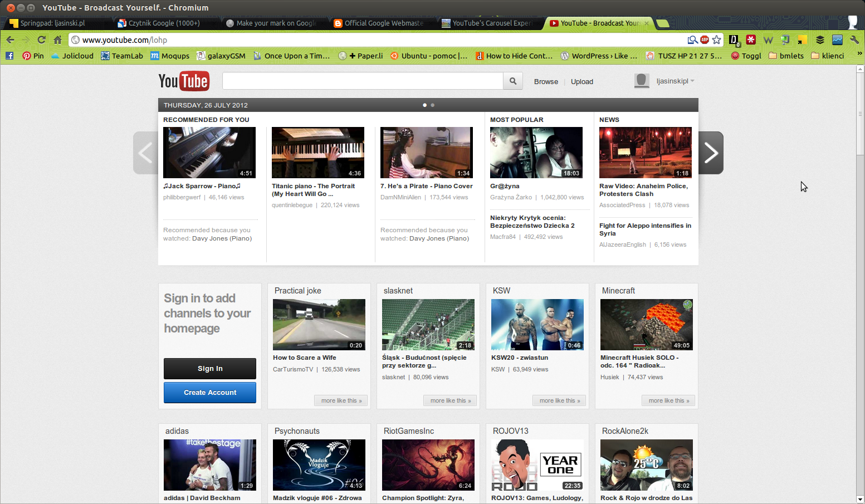Close the active YouTube tab
Image resolution: width=865 pixels, height=504 pixels.
pos(646,23)
